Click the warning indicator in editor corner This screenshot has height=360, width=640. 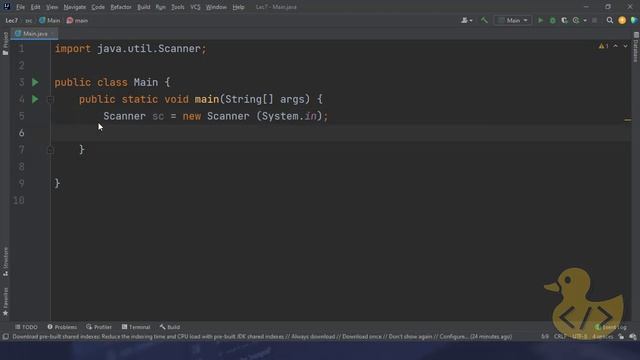tap(603, 46)
